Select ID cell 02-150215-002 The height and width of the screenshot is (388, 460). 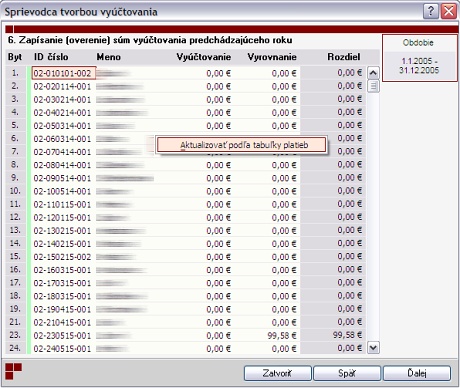click(x=62, y=257)
